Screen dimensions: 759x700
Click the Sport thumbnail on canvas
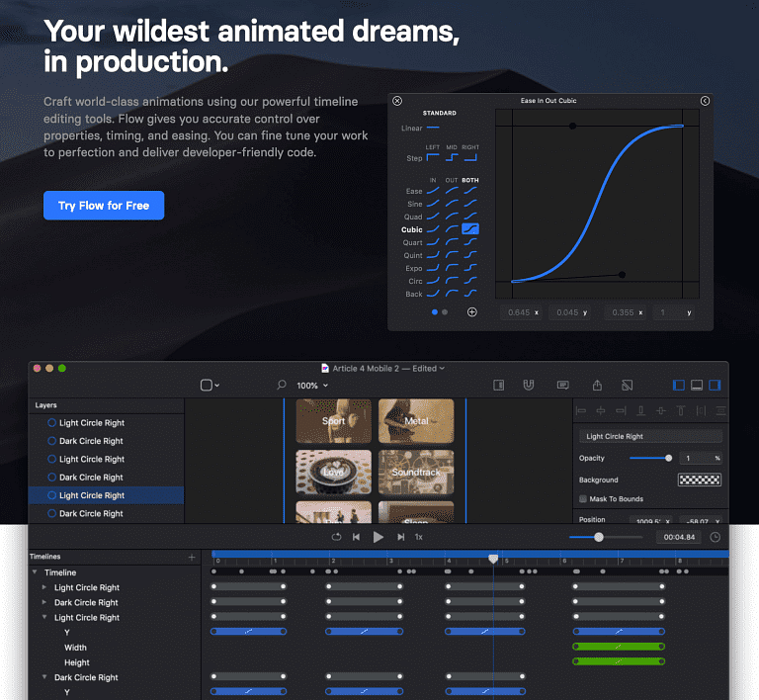click(333, 421)
